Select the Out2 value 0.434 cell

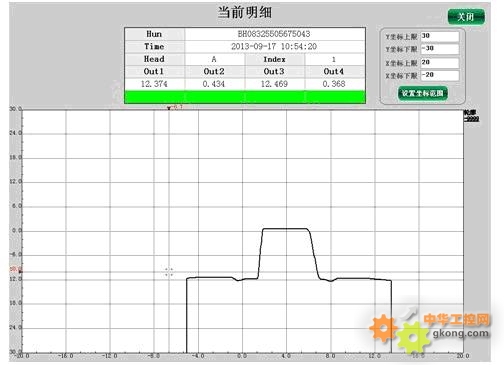[214, 84]
